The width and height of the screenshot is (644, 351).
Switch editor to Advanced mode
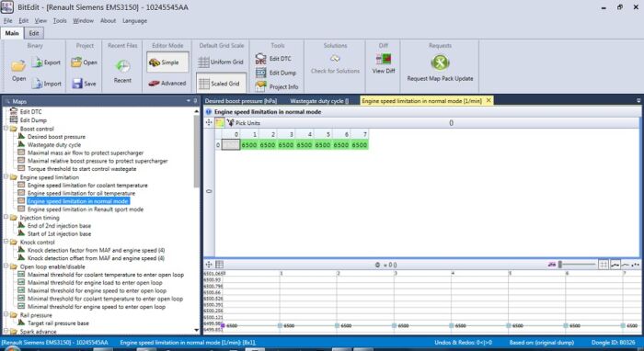tap(167, 84)
